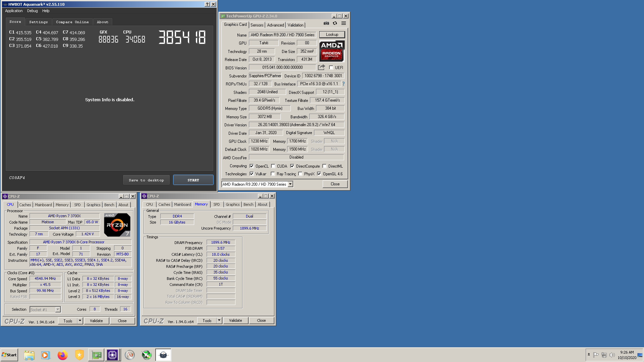Open the Advanced tab in GPU-Z
The image size is (644, 362).
[x=276, y=25]
